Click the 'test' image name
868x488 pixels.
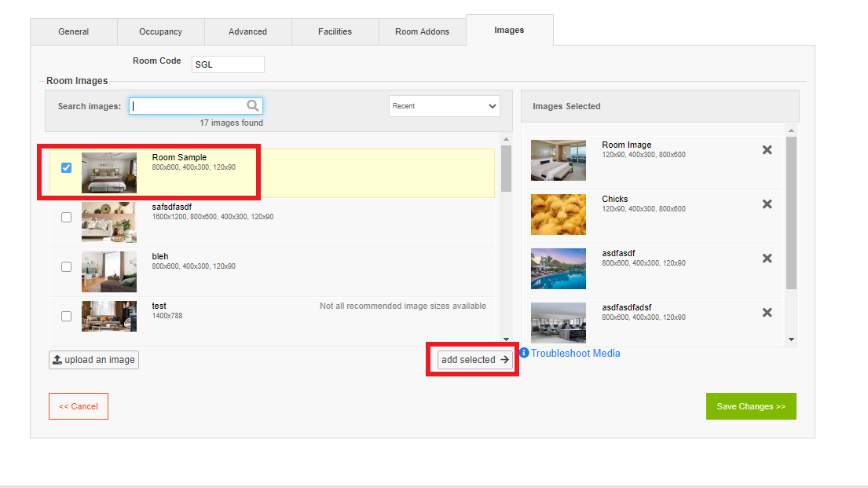(159, 306)
